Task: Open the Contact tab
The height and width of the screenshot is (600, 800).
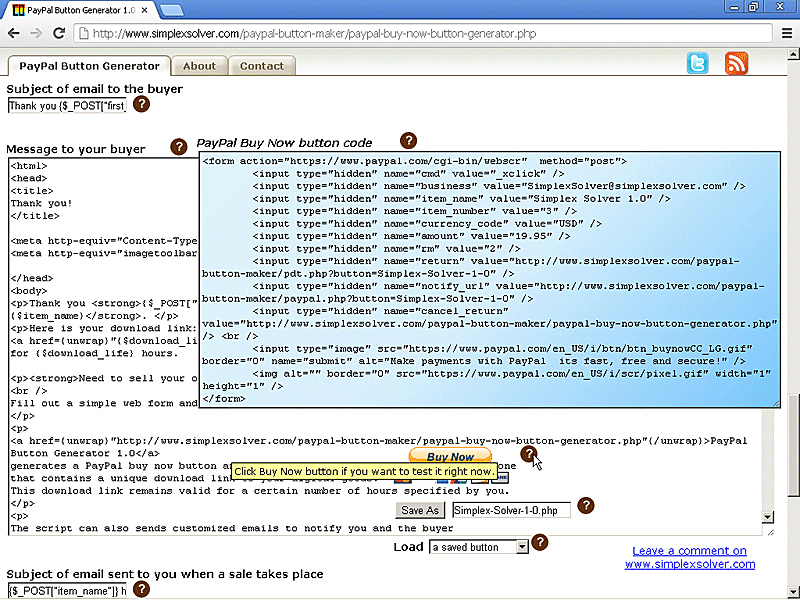Action: [x=262, y=66]
